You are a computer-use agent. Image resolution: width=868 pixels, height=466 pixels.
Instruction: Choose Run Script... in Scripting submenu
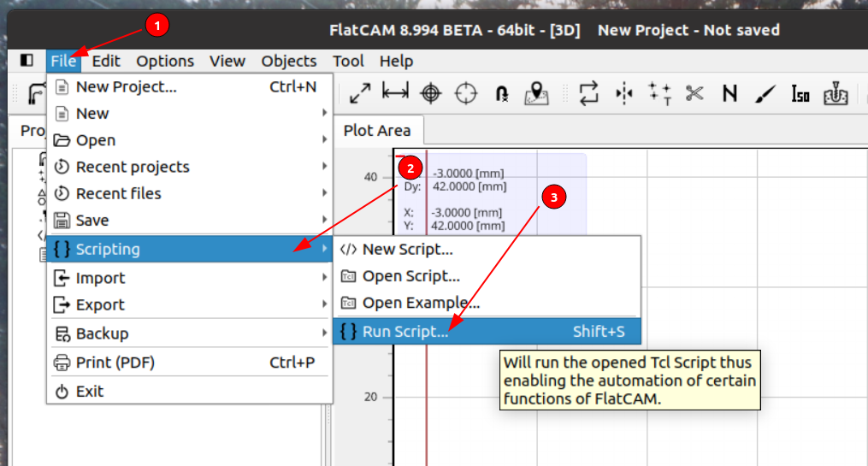(x=487, y=332)
